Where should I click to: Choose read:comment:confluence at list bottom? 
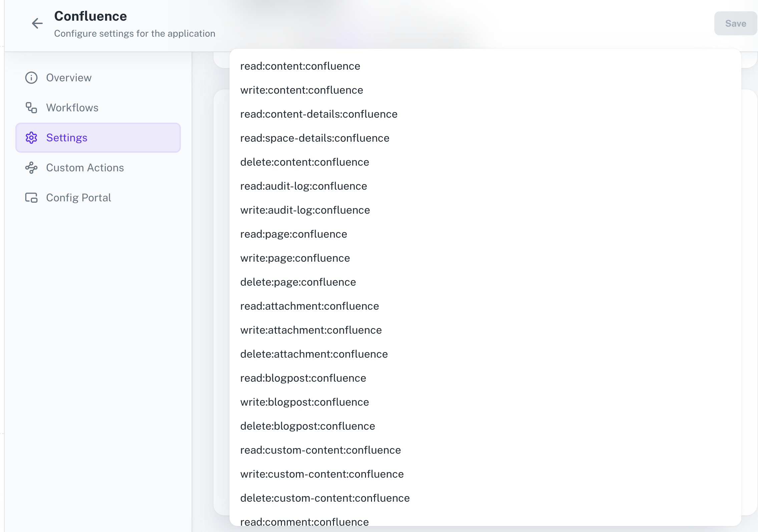click(x=304, y=522)
